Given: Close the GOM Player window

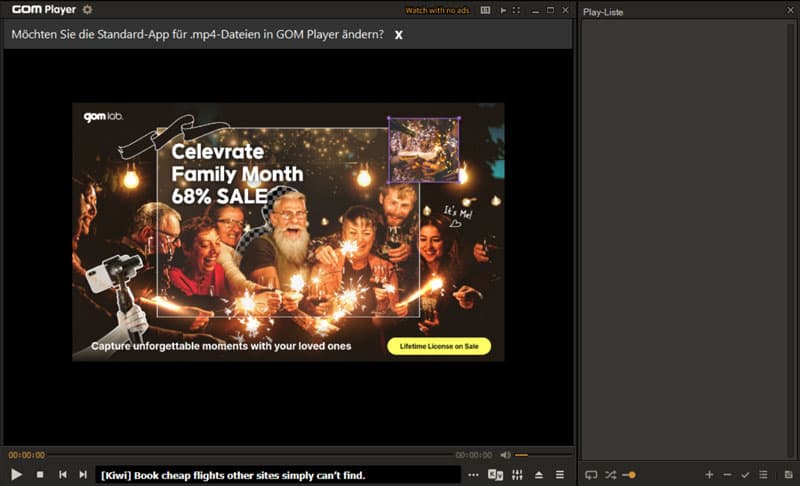Looking at the screenshot, I should pyautogui.click(x=565, y=10).
